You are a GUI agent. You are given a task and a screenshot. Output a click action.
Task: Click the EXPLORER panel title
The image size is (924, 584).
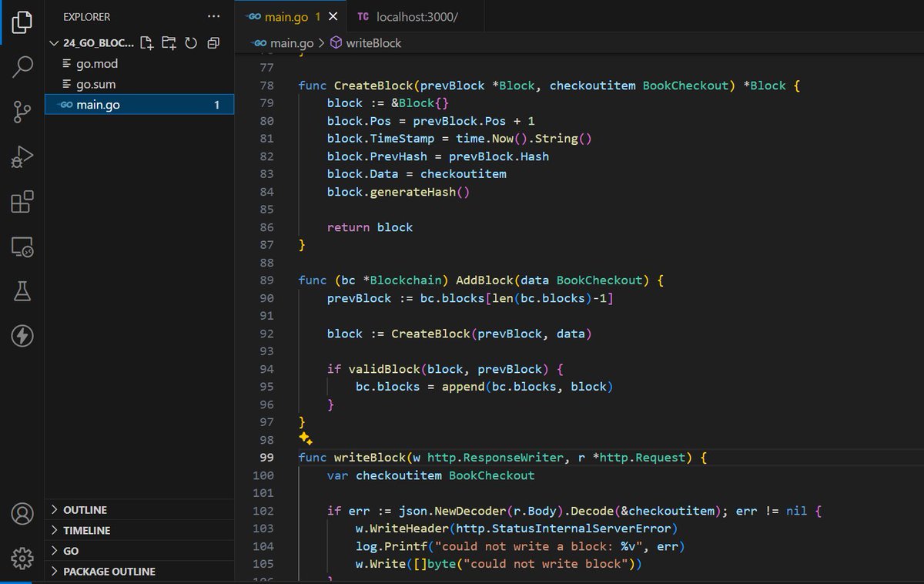[x=86, y=16]
